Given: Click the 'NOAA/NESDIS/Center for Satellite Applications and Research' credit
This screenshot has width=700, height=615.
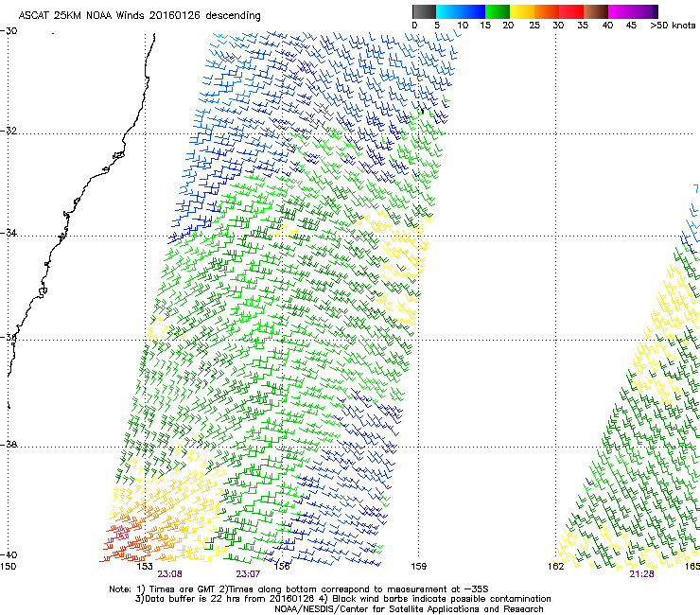Looking at the screenshot, I should point(409,609).
